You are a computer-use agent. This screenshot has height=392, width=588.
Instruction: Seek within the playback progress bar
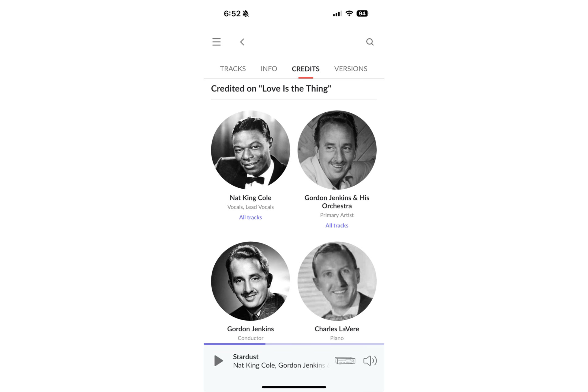coord(294,344)
